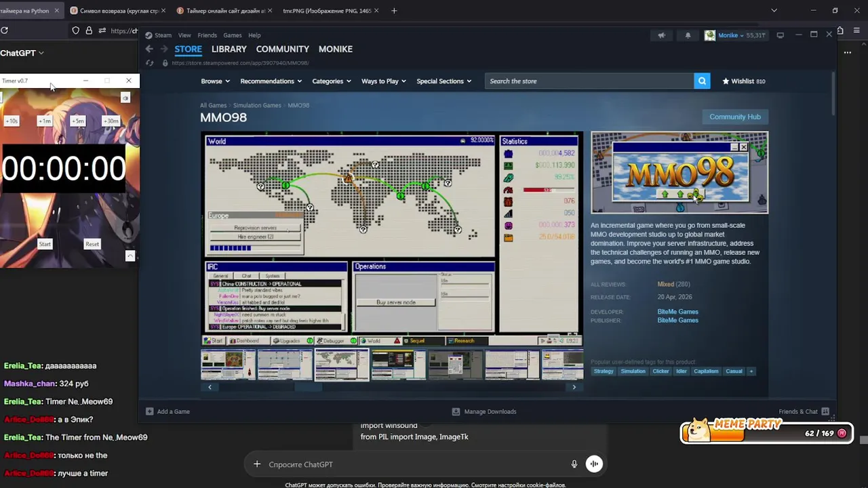The height and width of the screenshot is (488, 868).
Task: Add five minutes with +5m button
Action: 78,121
